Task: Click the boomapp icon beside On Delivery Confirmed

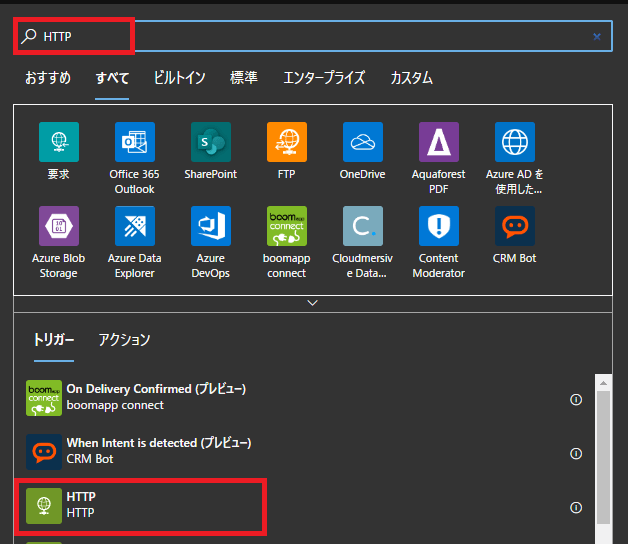Action: [44, 398]
